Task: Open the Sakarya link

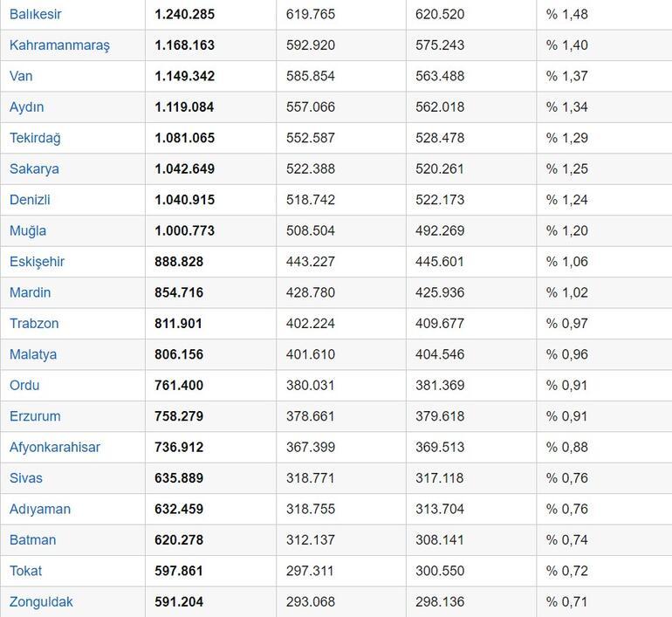Action: (x=34, y=168)
